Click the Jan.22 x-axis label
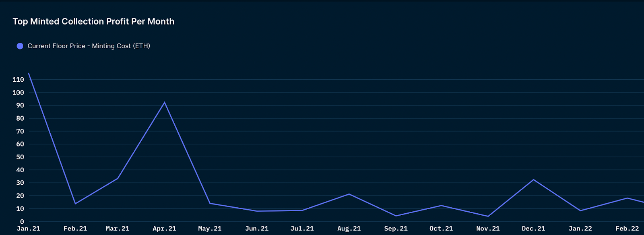 point(580,229)
